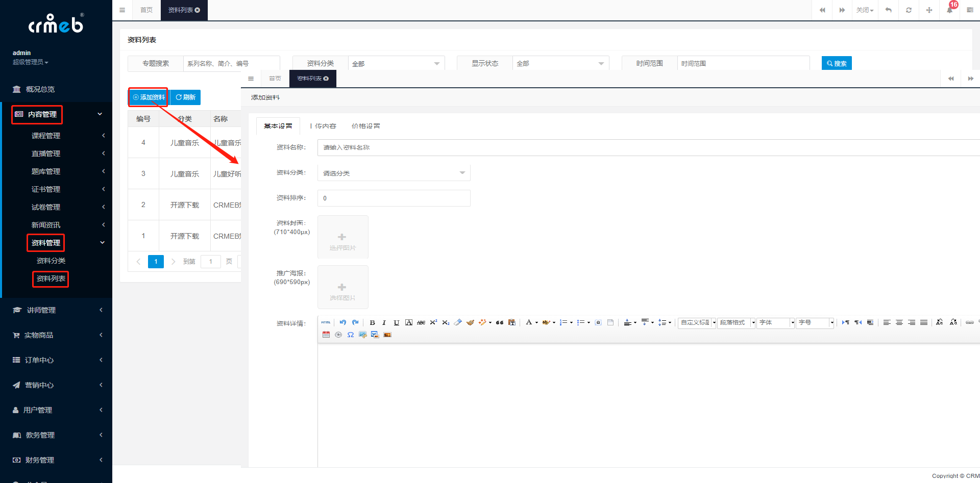This screenshot has height=483, width=980.
Task: Open HTML source mode in the editor
Action: point(326,322)
